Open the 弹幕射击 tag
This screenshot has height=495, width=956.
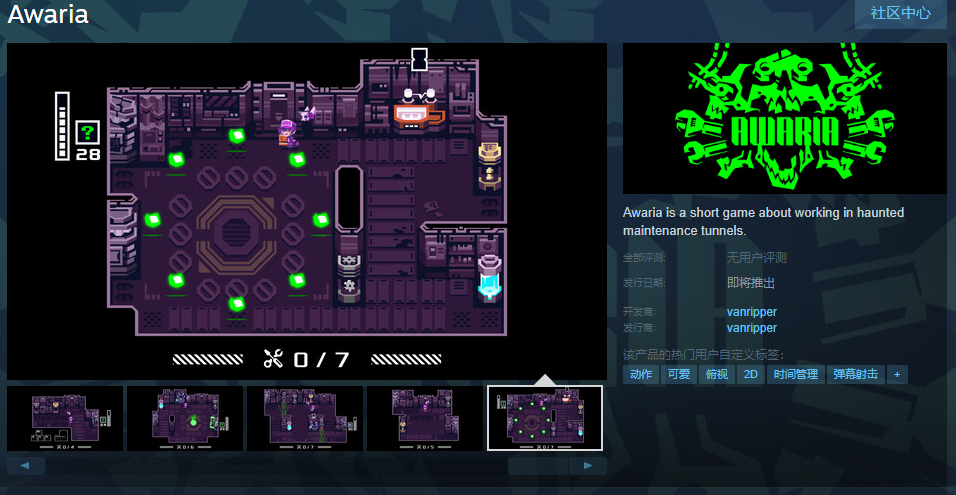coord(855,374)
